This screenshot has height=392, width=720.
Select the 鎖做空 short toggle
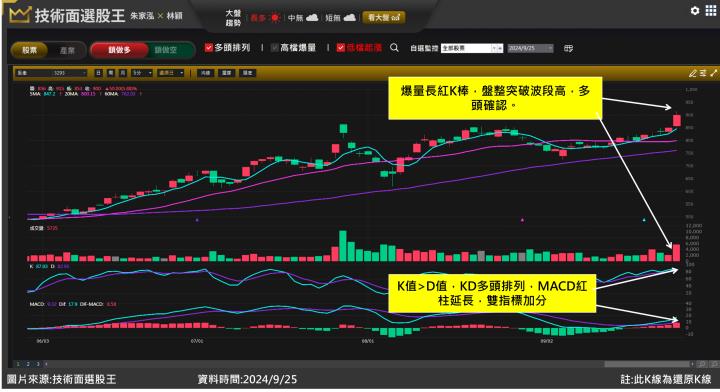(x=166, y=50)
